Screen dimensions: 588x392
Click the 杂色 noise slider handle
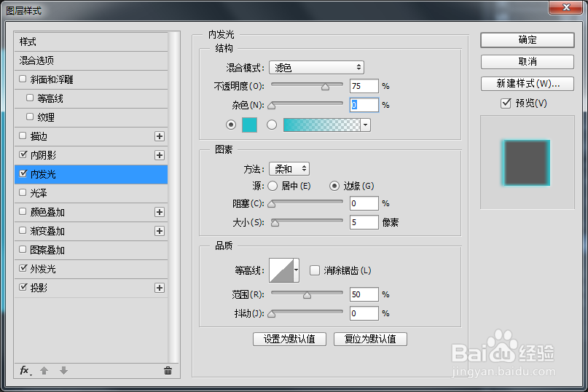[272, 106]
